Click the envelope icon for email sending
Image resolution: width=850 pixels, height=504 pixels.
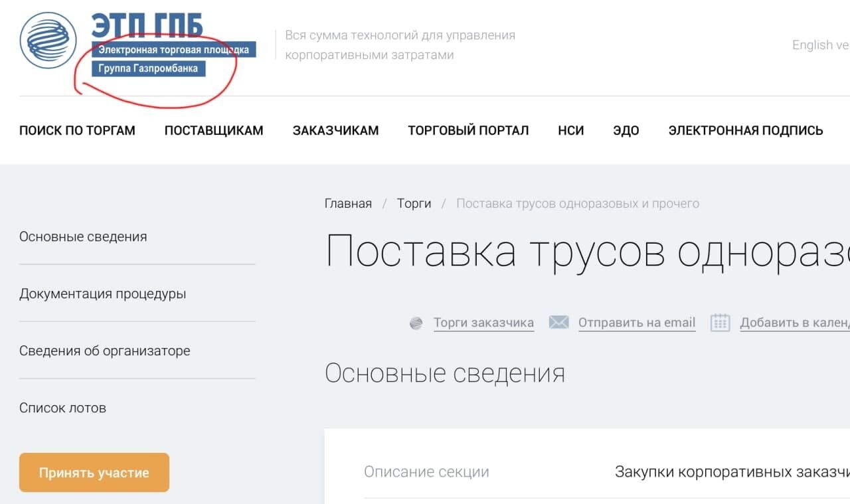click(559, 322)
